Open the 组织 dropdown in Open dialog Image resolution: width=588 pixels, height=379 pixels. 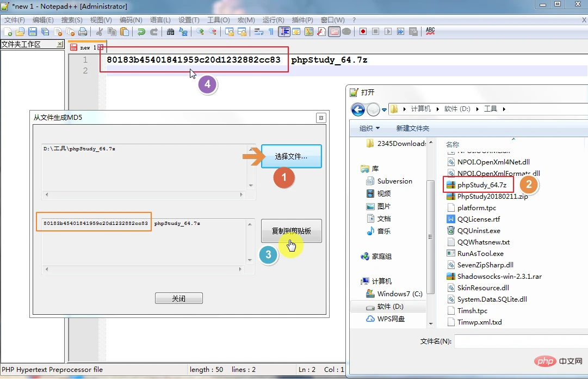(x=369, y=129)
